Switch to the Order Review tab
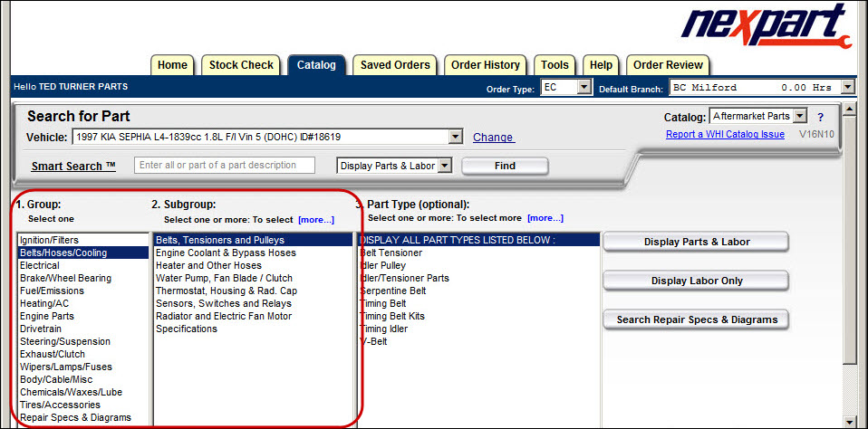Screen dimensions: 868x429 pyautogui.click(x=668, y=65)
